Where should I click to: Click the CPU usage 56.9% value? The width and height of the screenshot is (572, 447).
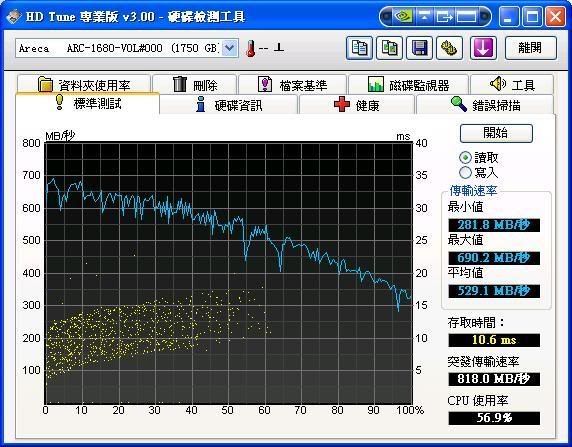tap(494, 418)
